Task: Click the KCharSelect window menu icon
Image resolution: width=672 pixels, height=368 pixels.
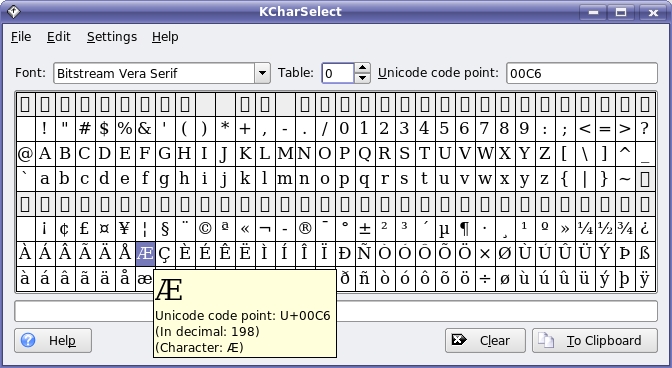Action: (x=13, y=12)
